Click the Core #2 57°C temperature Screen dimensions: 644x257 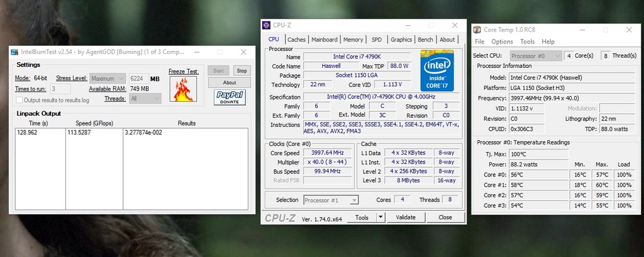click(x=539, y=195)
